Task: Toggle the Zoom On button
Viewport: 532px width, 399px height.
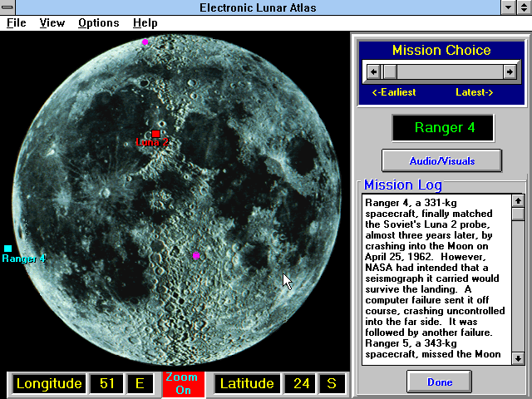Action: tap(184, 384)
